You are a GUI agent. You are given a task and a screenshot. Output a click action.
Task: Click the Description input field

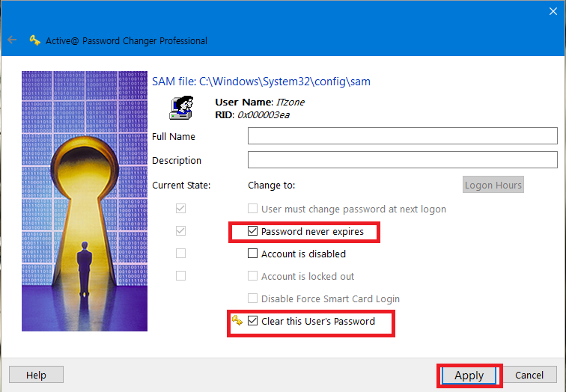pos(403,159)
